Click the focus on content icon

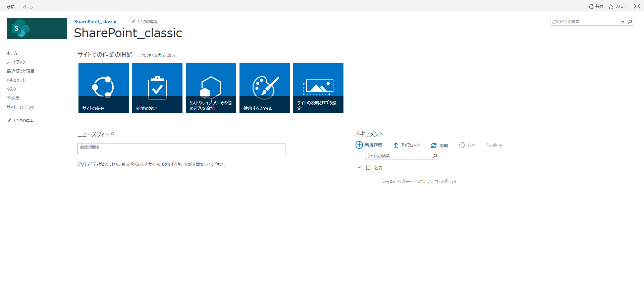(x=637, y=6)
